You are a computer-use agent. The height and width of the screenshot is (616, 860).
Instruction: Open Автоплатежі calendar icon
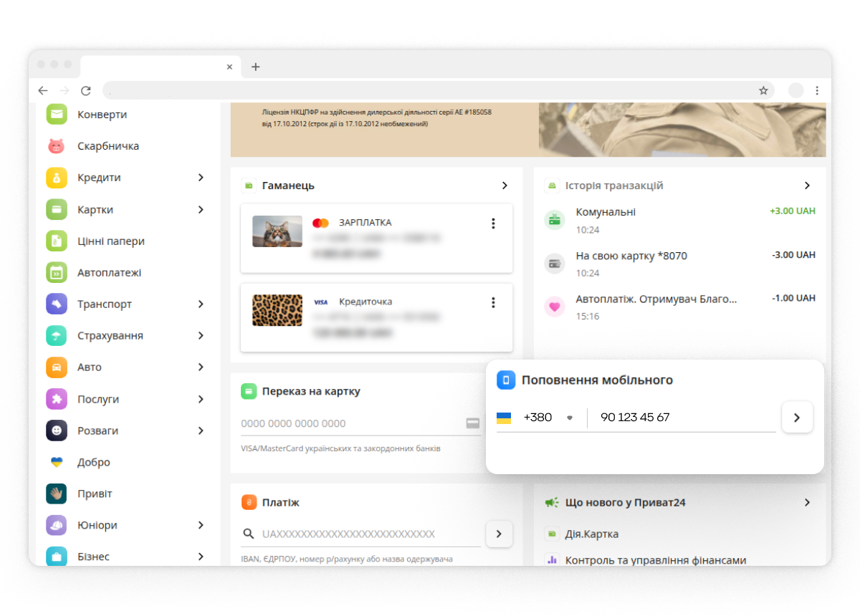click(x=57, y=273)
